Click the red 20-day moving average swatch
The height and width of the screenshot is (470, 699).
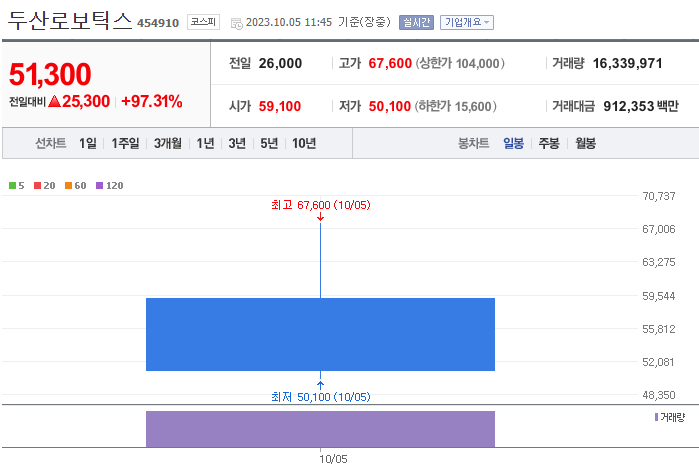pyautogui.click(x=37, y=186)
